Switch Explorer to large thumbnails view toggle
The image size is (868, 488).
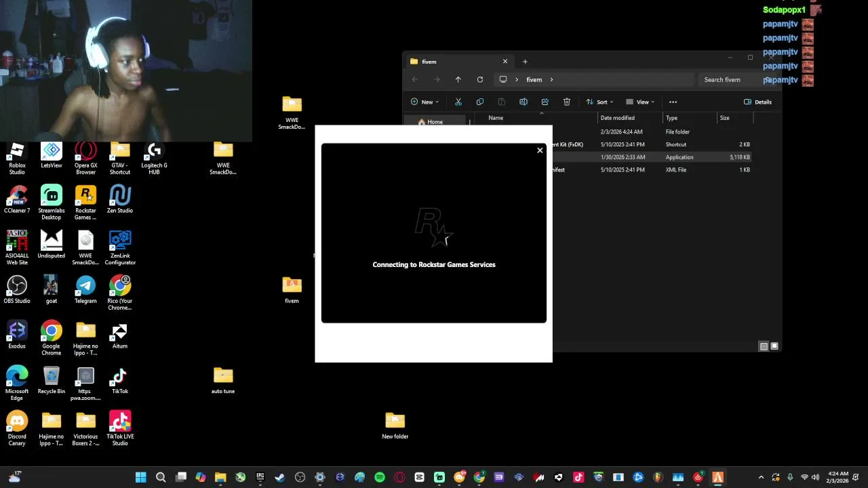pyautogui.click(x=774, y=346)
